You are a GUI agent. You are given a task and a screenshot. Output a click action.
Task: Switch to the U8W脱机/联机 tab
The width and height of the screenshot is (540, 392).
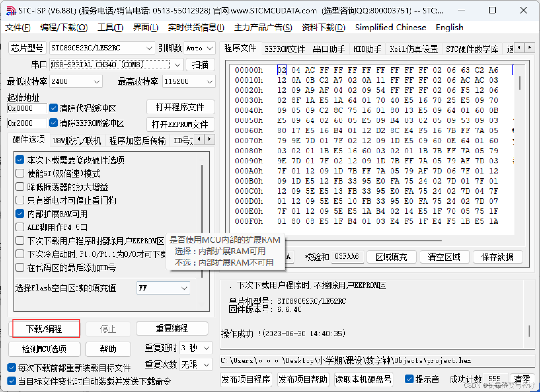click(x=77, y=140)
